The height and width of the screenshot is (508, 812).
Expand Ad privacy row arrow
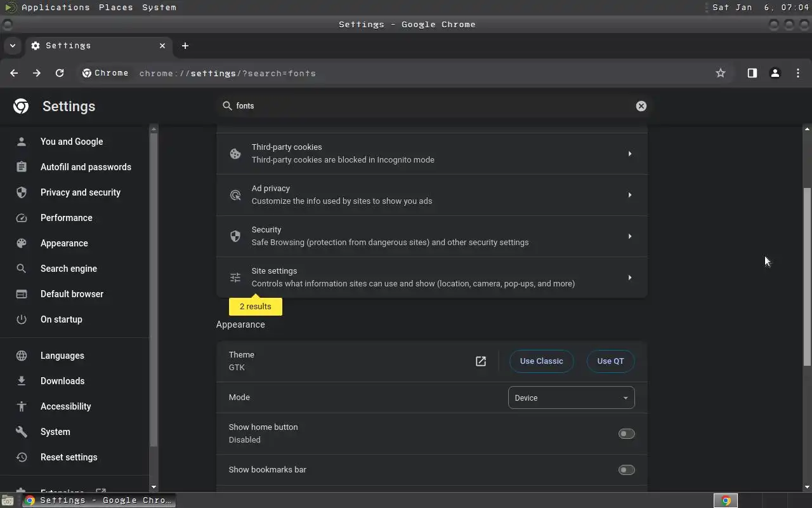pos(629,195)
